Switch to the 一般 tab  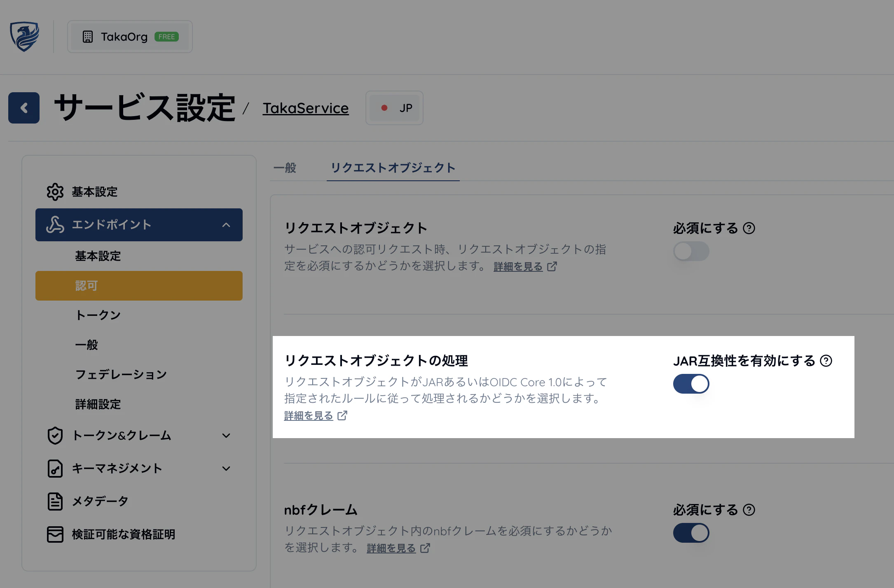pyautogui.click(x=285, y=168)
